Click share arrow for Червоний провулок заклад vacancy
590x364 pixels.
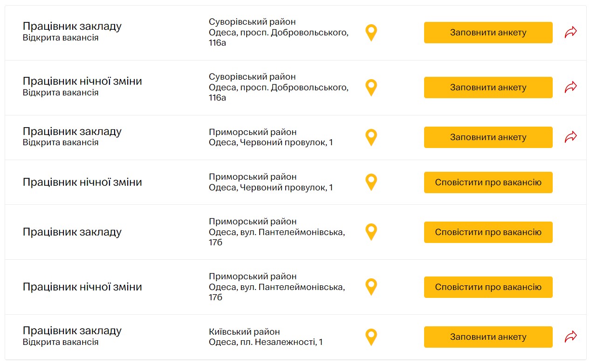tap(570, 137)
